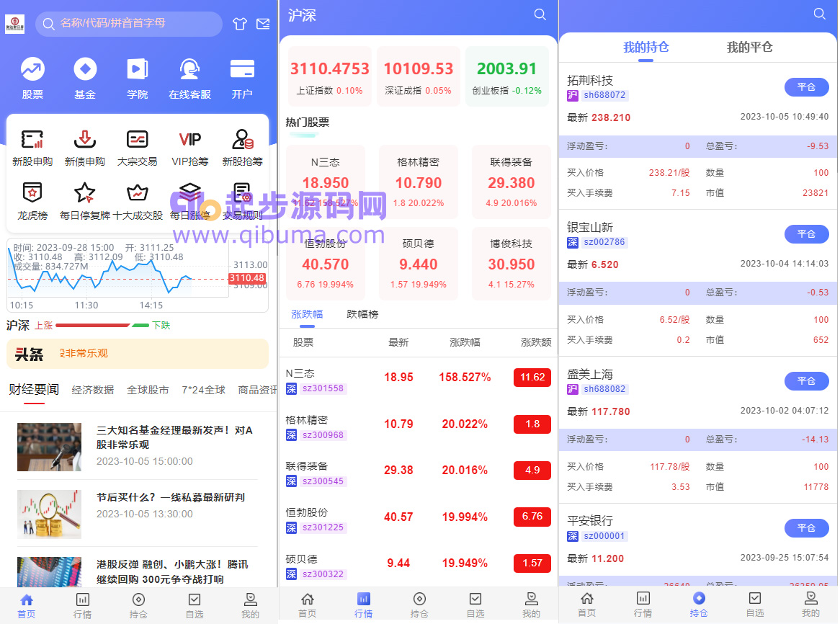This screenshot has height=624, width=840.
Task: Tap 行情 icon in first screen nav
Action: point(83,600)
